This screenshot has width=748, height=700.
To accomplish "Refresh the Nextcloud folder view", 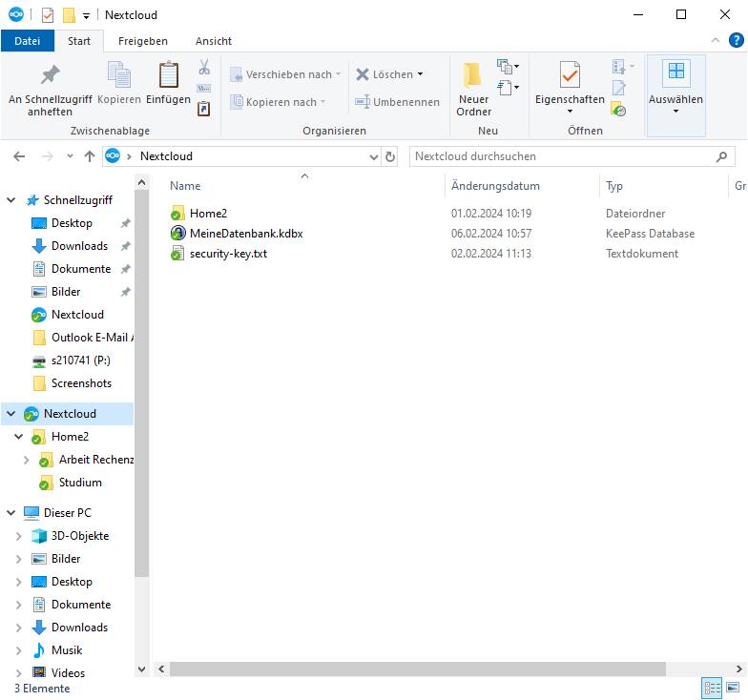I will (x=389, y=156).
